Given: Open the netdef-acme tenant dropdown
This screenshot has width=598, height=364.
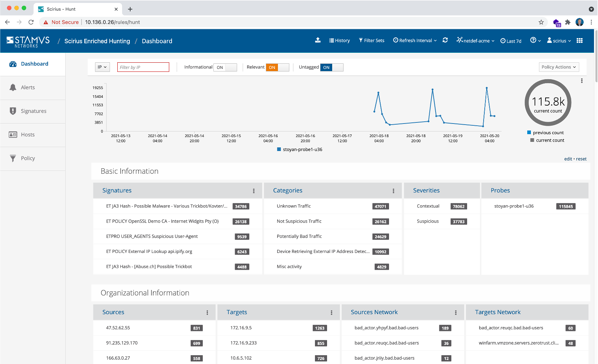Looking at the screenshot, I should (476, 41).
